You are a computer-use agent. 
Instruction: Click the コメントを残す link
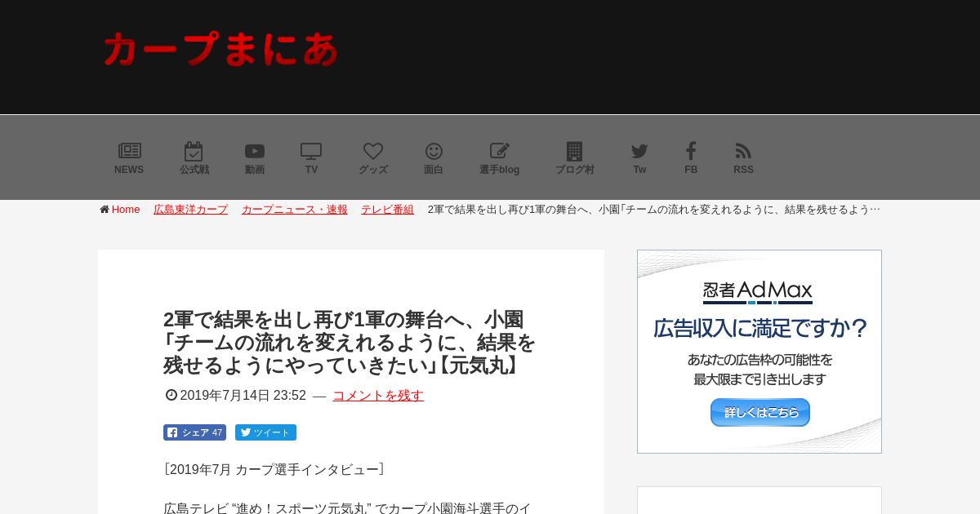click(378, 396)
